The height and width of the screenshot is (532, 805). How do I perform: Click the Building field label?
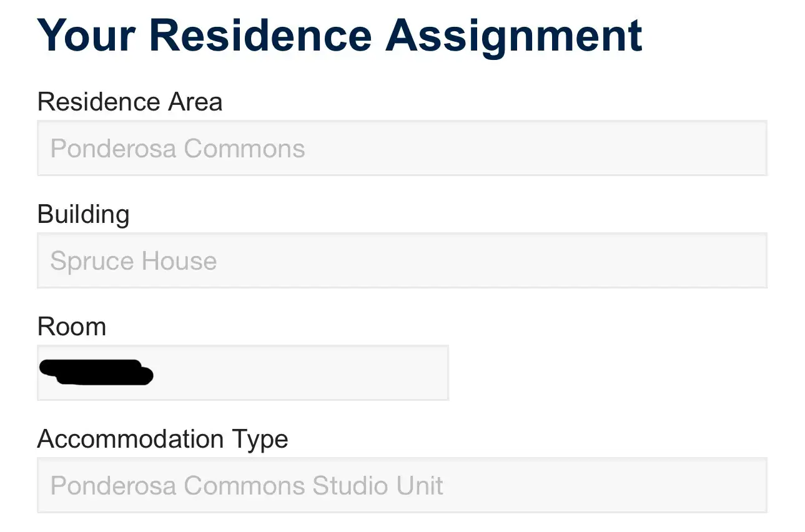[84, 215]
